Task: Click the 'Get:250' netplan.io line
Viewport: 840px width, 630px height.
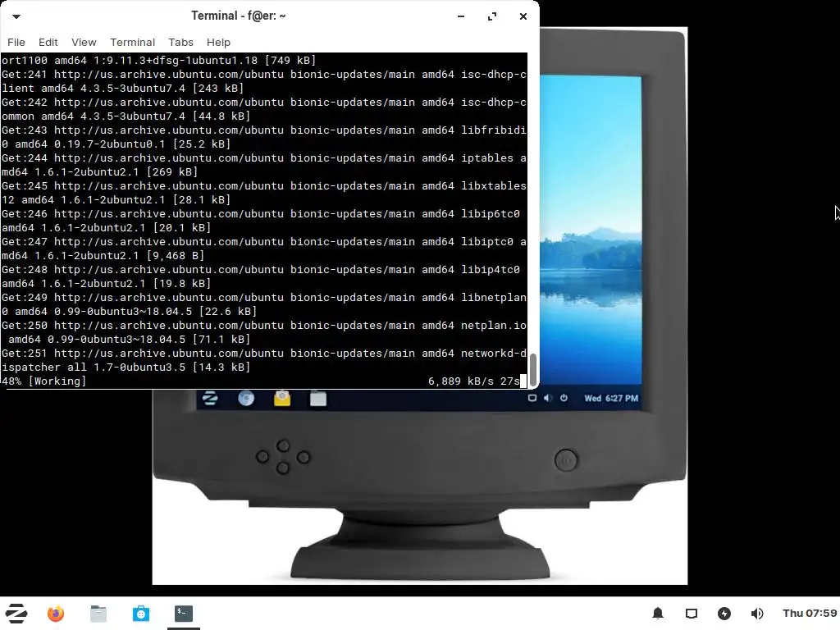Action: [x=263, y=332]
